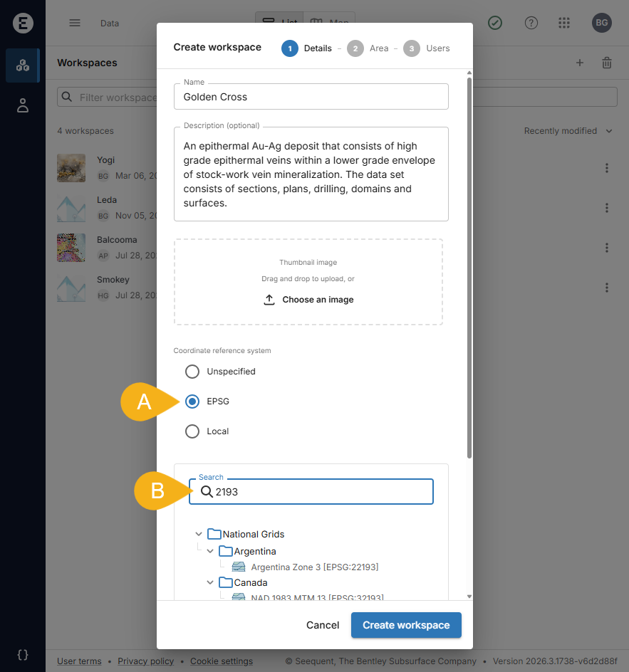This screenshot has width=629, height=672.
Task: Click the Cancel button
Action: click(x=323, y=625)
